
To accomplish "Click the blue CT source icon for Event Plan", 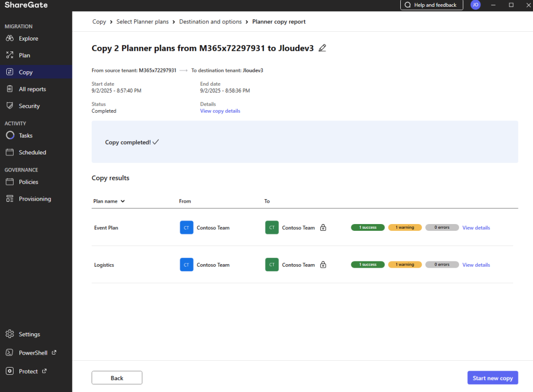I will pyautogui.click(x=186, y=228).
